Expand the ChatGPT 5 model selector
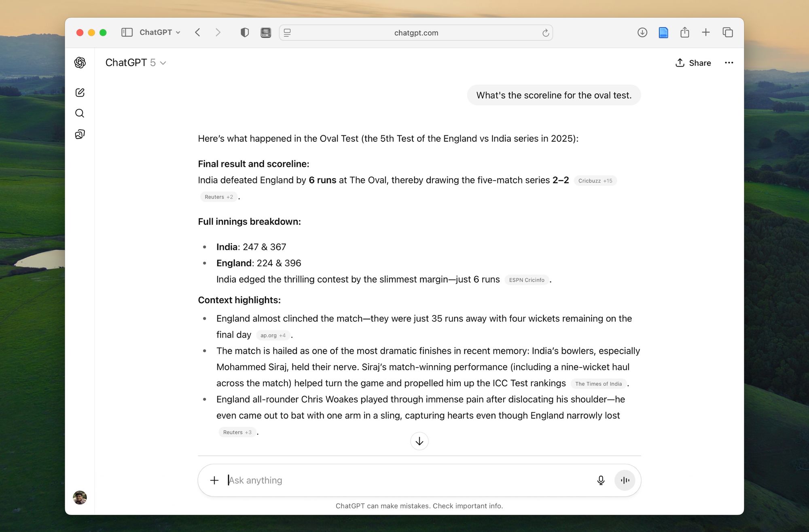 click(136, 63)
